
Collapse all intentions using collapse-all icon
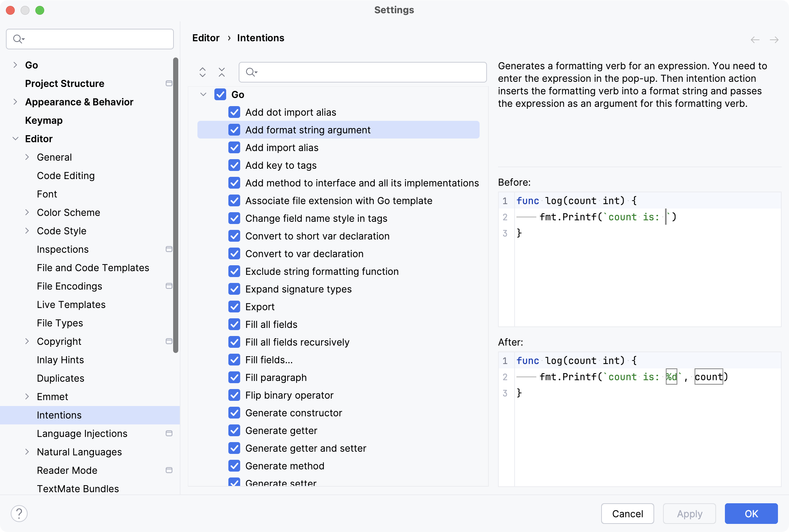coord(222,72)
